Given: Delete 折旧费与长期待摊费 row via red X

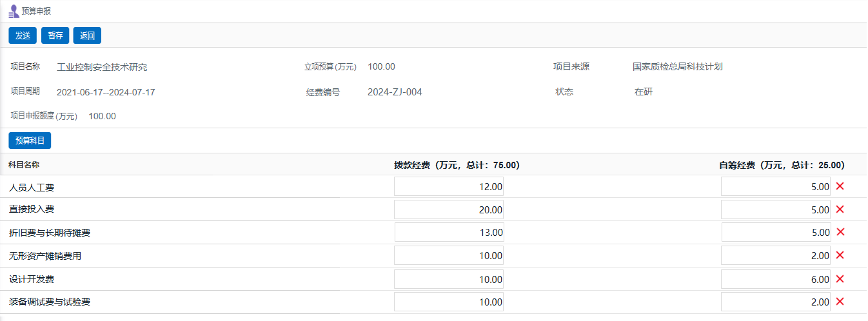Looking at the screenshot, I should 840,232.
